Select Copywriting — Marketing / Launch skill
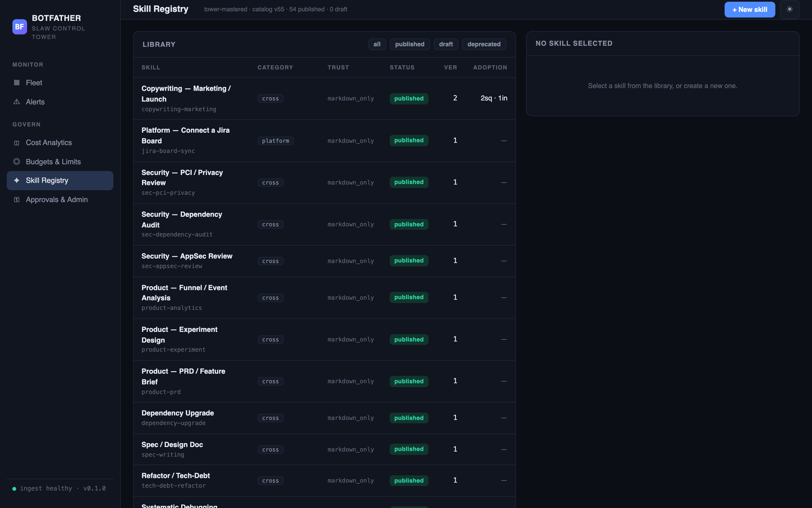Viewport: 812px width, 508px height. 324,98
